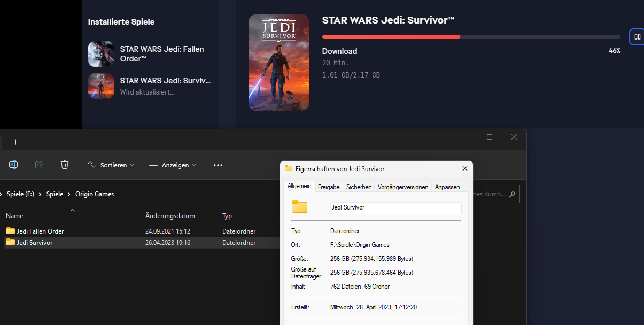The height and width of the screenshot is (325, 644).
Task: Click the Spiele (F:) breadcrumb
Action: point(20,194)
